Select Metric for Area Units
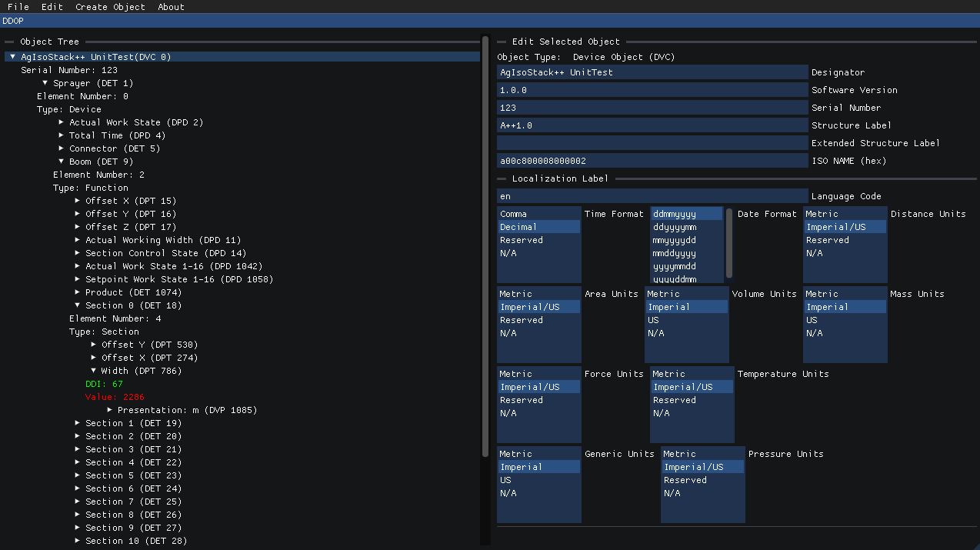The width and height of the screenshot is (980, 550). coord(538,294)
